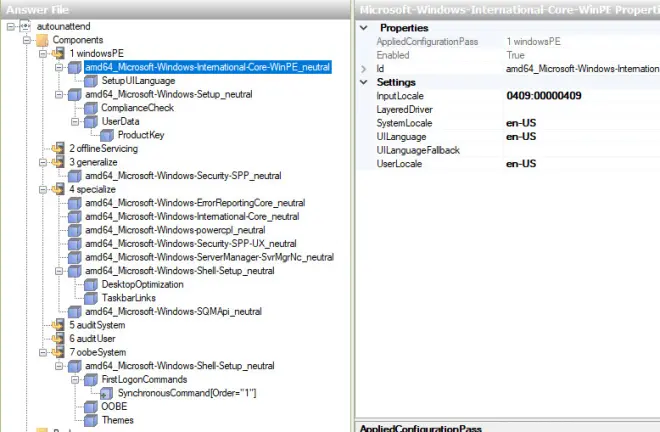Click the ProductKey cube icon
This screenshot has height=432, width=660.
106,135
